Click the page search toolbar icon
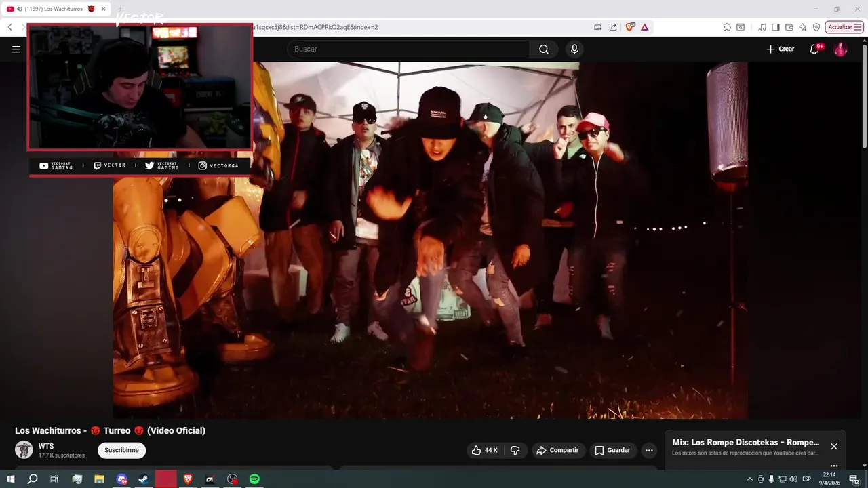This screenshot has height=488, width=868. pyautogui.click(x=741, y=27)
